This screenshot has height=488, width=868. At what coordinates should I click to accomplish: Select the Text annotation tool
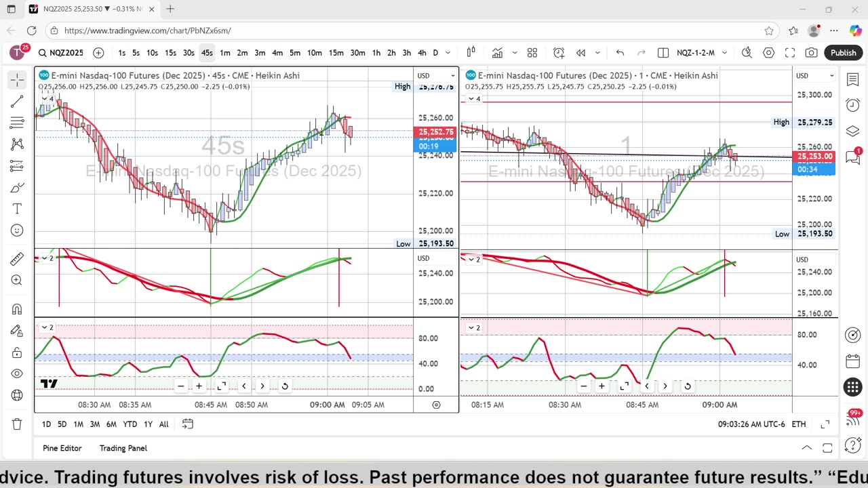(17, 209)
